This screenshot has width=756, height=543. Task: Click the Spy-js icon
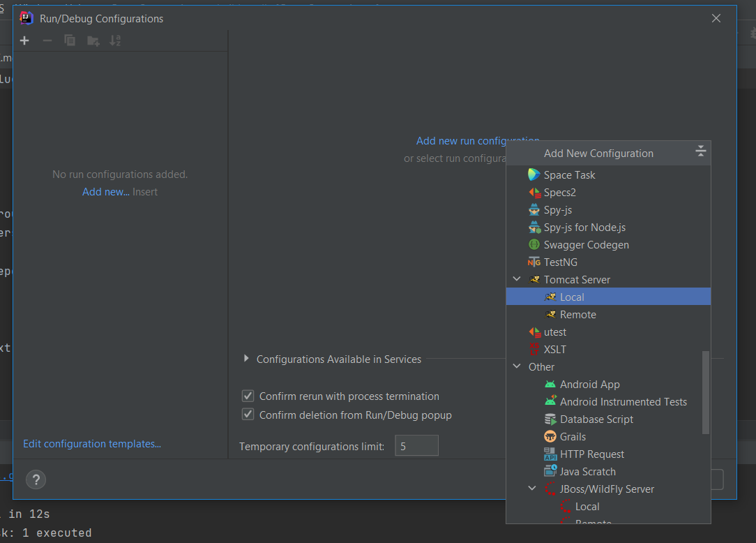pos(534,210)
